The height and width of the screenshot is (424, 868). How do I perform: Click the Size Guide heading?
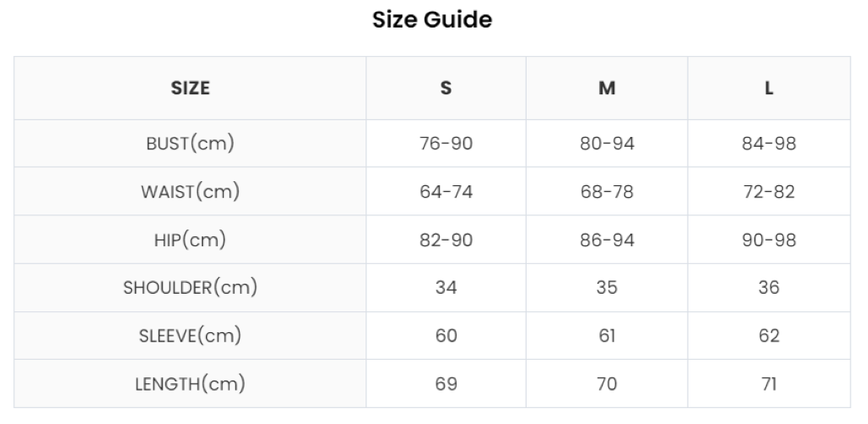point(431,19)
